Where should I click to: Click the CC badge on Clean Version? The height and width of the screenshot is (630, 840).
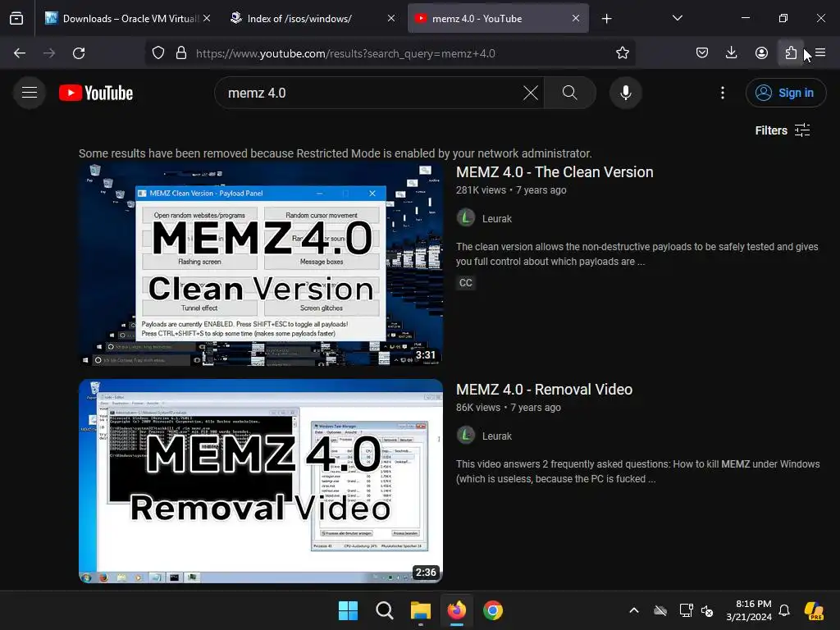point(466,283)
